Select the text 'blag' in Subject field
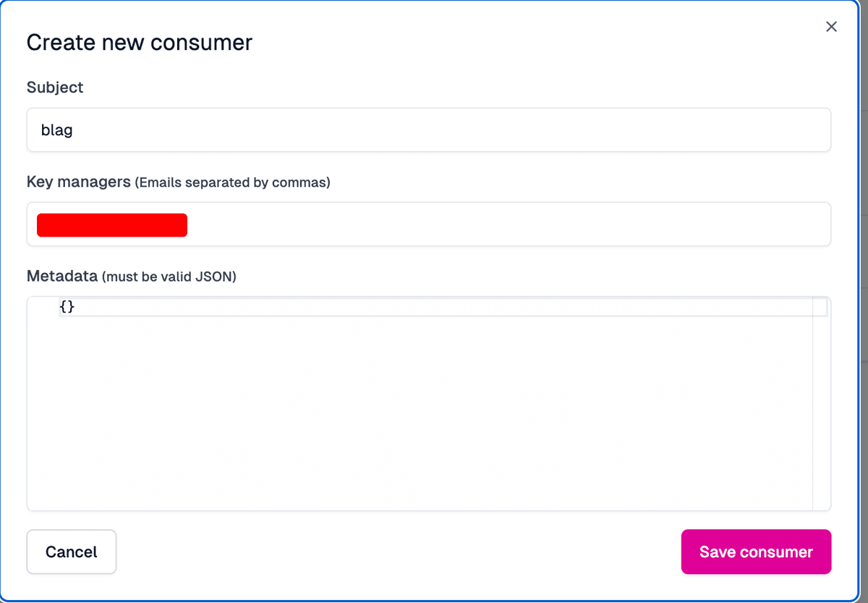Image resolution: width=868 pixels, height=603 pixels. (56, 130)
